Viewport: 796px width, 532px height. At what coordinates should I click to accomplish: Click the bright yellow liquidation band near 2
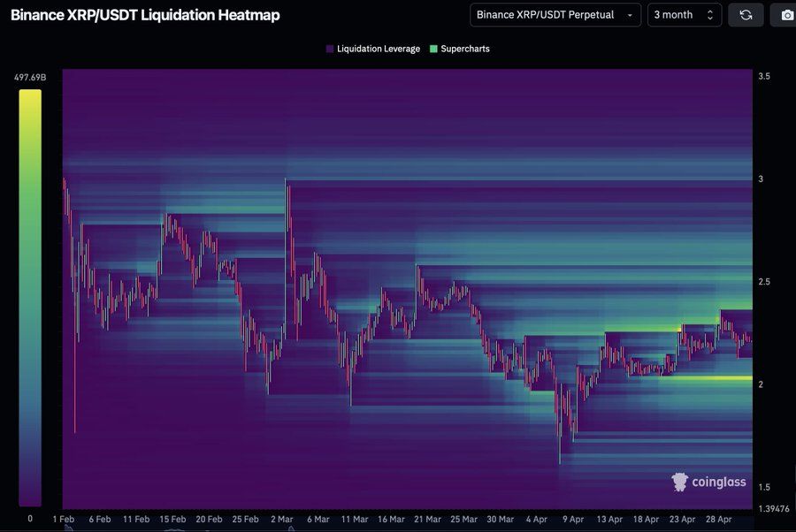pyautogui.click(x=708, y=378)
